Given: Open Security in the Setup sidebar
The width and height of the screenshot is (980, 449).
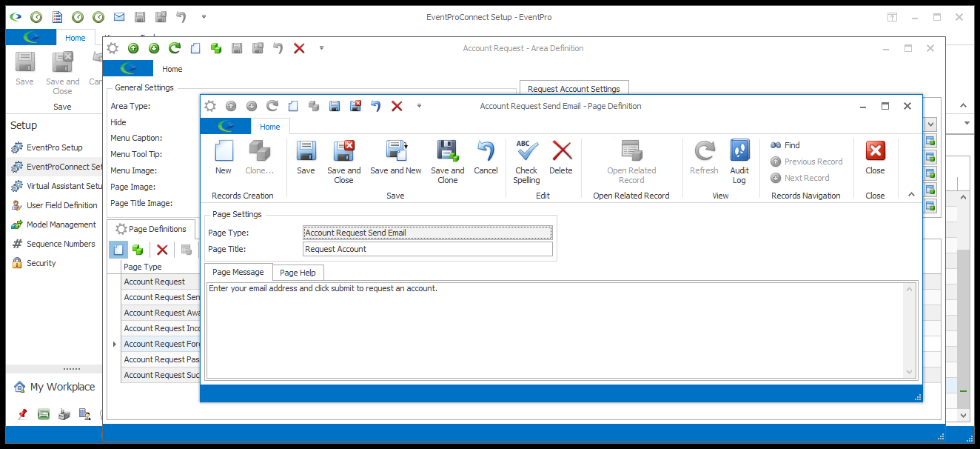Looking at the screenshot, I should (x=33, y=263).
